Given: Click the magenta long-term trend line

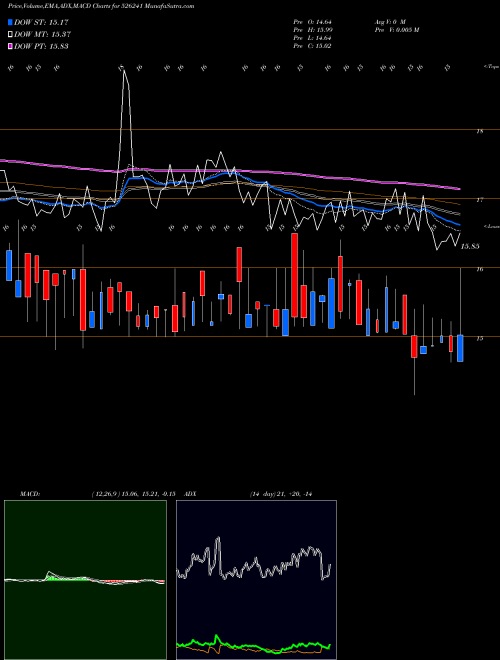Looking at the screenshot, I should tap(229, 170).
